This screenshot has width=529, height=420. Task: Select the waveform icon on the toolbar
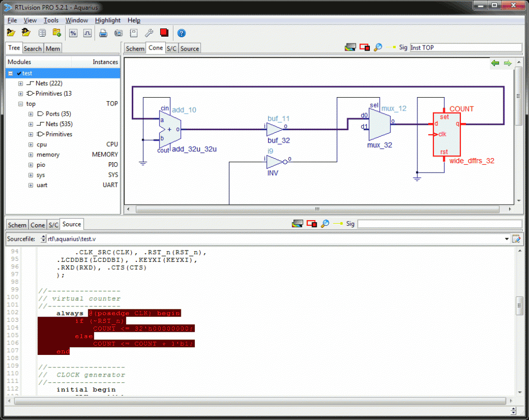pyautogui.click(x=87, y=33)
